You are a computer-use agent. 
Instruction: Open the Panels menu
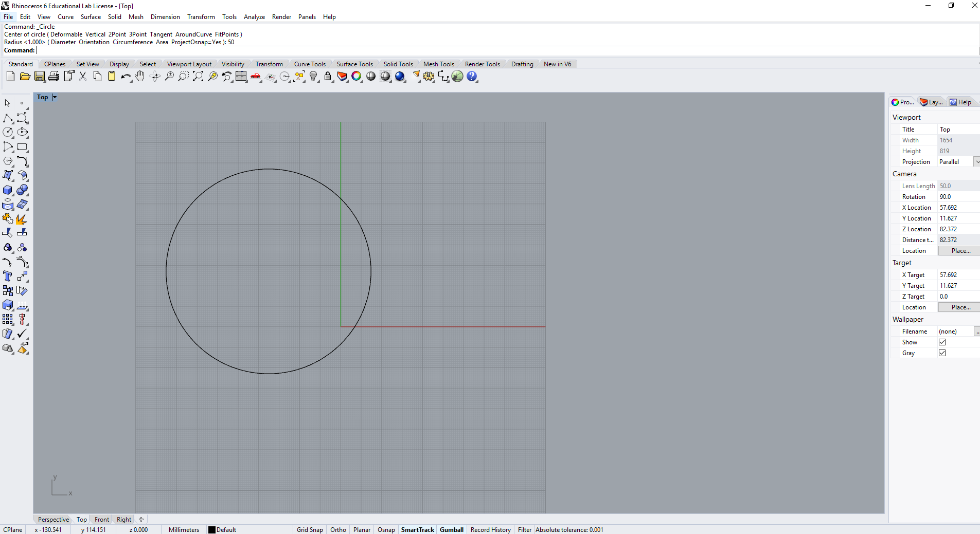[307, 17]
